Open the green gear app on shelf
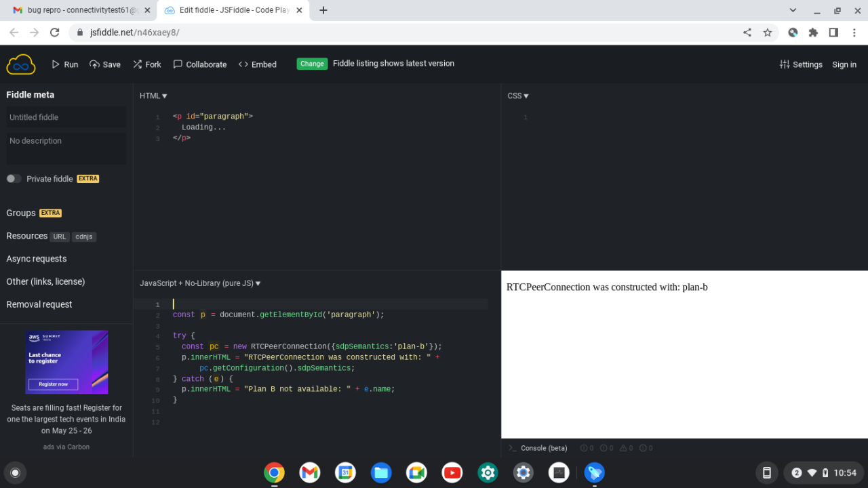The image size is (868, 488). (488, 472)
